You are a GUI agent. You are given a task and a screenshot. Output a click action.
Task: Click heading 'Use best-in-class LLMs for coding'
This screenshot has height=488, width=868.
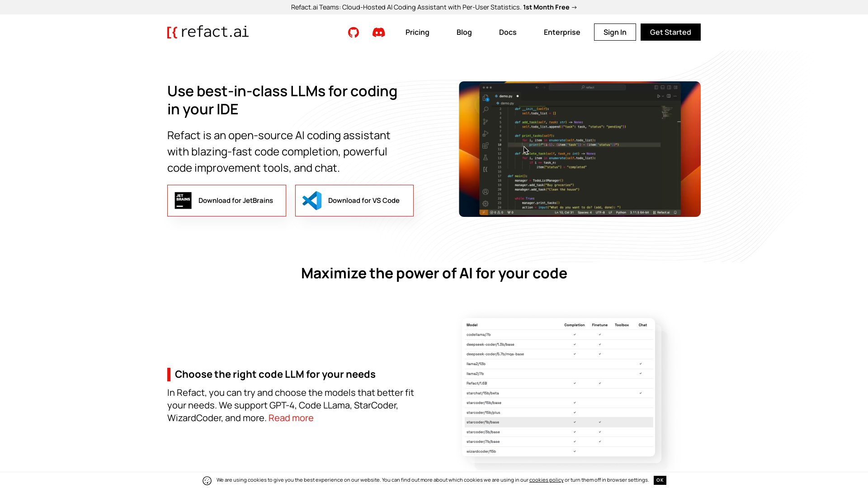282,100
